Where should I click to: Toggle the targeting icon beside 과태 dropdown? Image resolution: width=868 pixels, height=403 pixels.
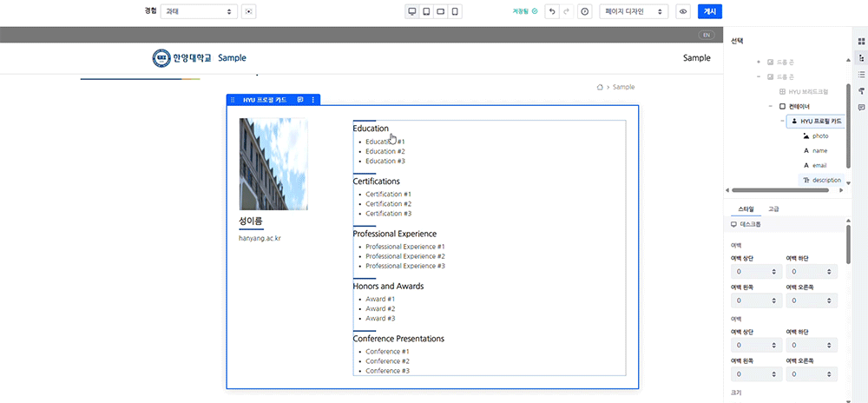[249, 11]
